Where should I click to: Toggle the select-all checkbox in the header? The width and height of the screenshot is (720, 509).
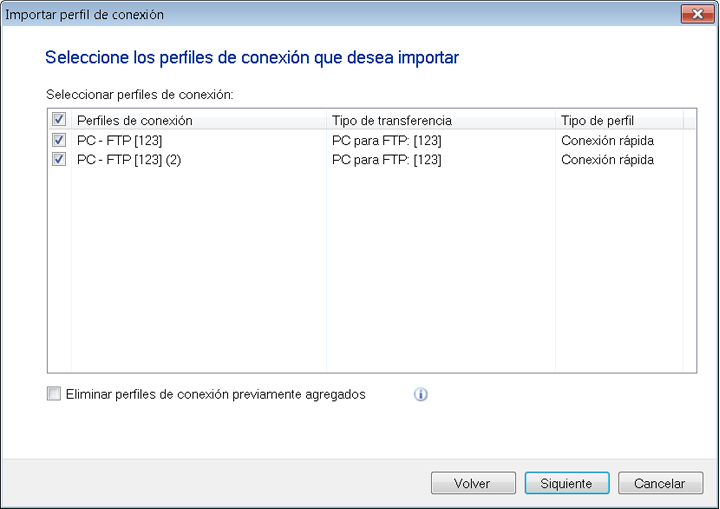tap(59, 120)
